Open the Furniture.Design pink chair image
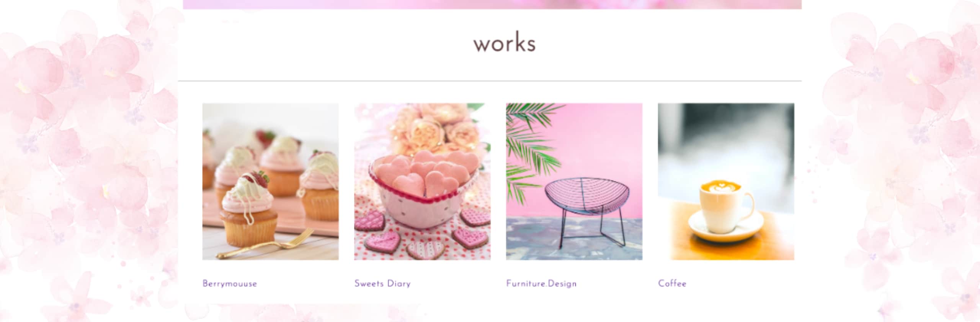 coord(574,181)
